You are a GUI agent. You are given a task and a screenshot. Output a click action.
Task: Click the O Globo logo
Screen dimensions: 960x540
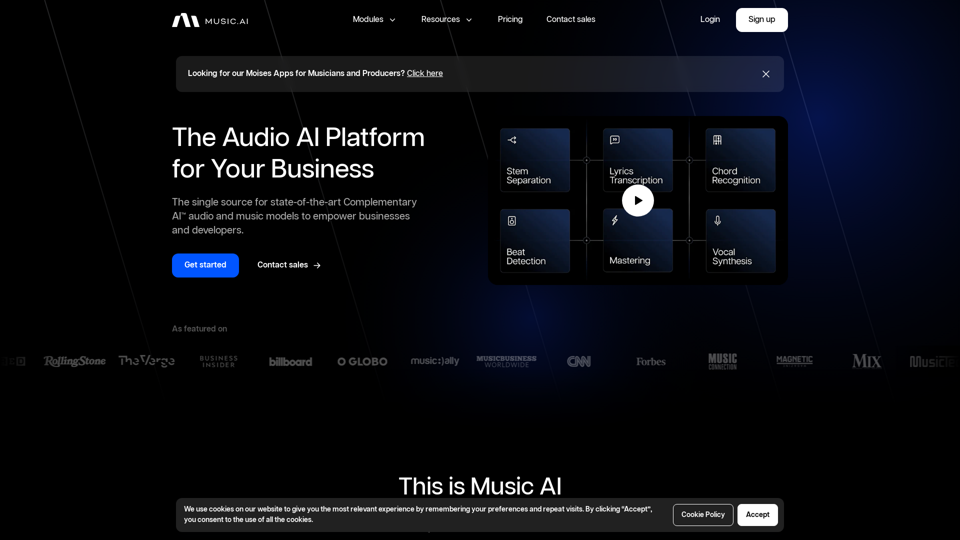coord(362,362)
